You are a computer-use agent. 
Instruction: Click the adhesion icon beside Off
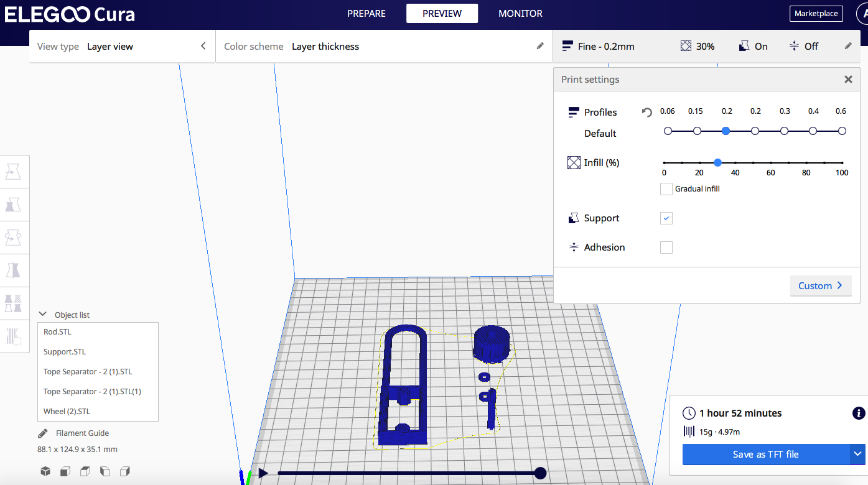794,46
